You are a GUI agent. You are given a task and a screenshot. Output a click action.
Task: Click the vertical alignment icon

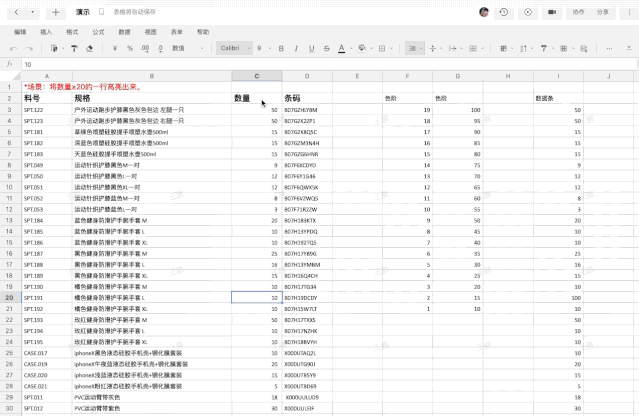[x=433, y=48]
